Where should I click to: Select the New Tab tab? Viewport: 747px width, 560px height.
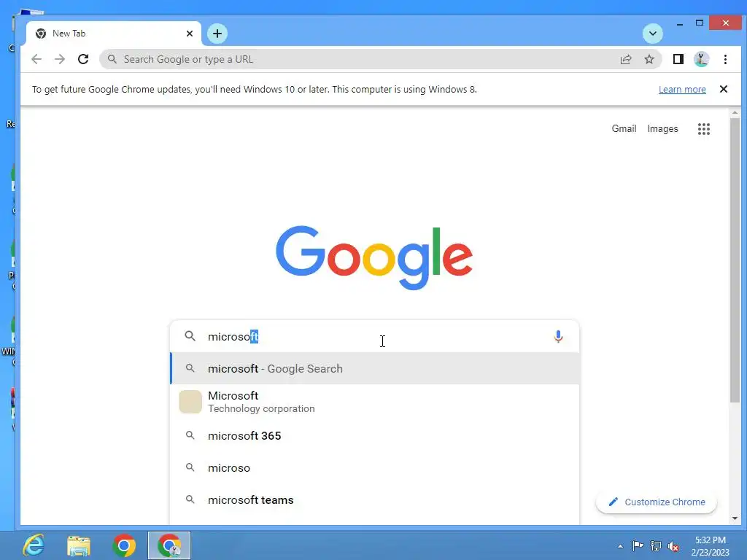113,34
